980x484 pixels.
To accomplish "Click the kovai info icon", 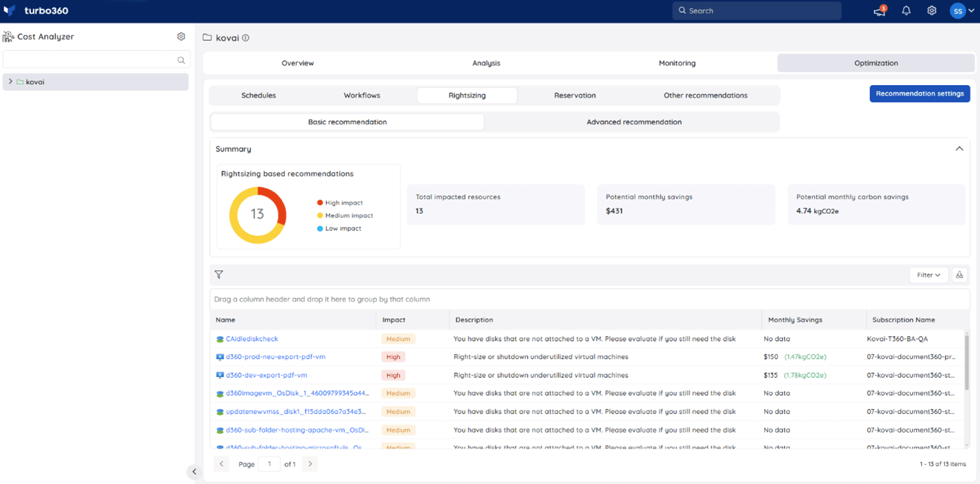I will [245, 38].
